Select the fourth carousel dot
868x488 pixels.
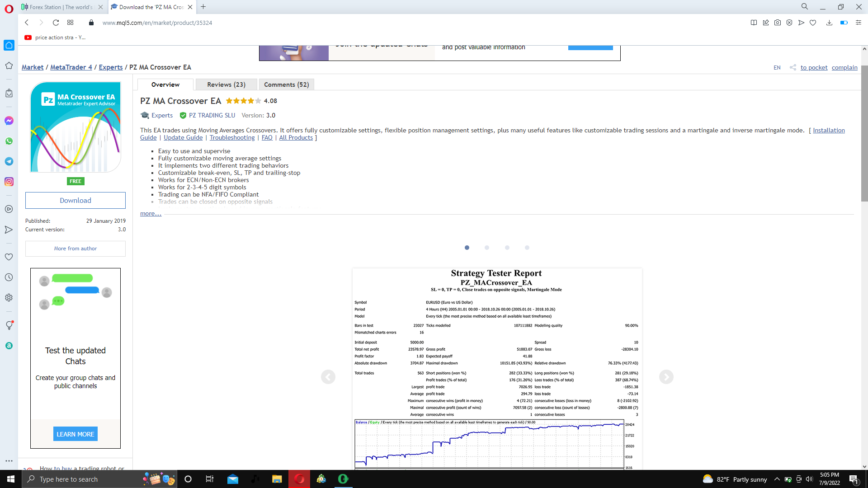tap(527, 248)
